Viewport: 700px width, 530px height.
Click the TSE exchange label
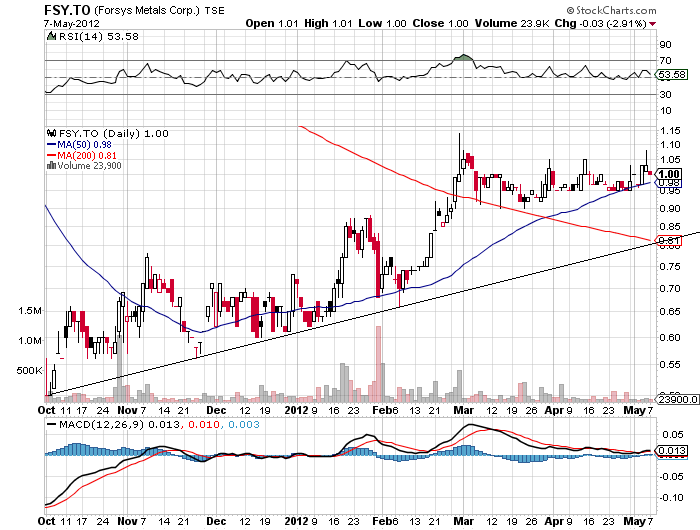click(x=215, y=11)
